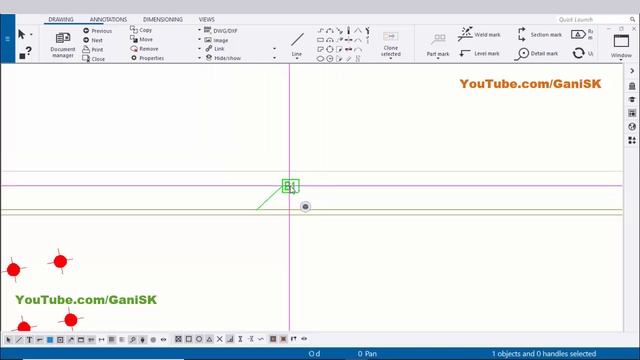Choose the polyline shape tool
This screenshot has width=640, height=360.
coord(320,31)
